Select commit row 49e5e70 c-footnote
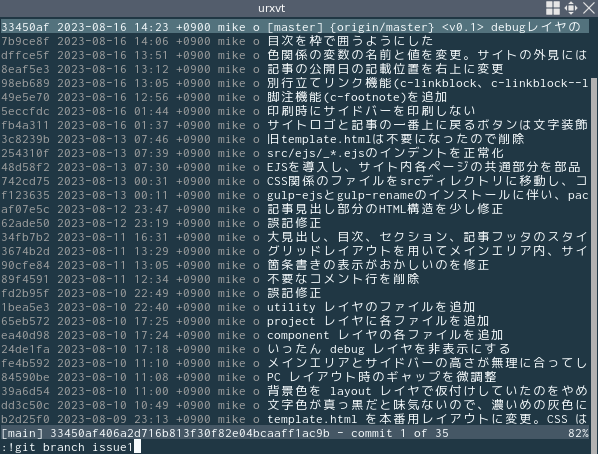This screenshot has width=598, height=454. coord(294,97)
